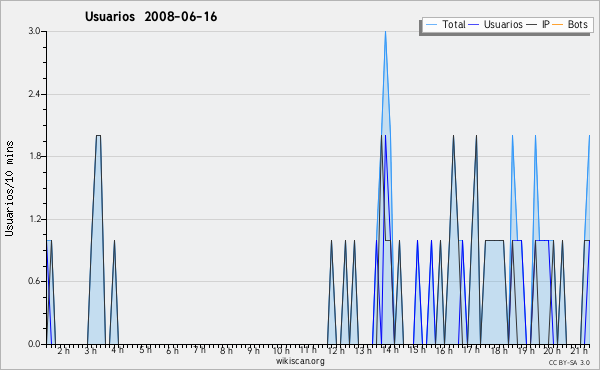
Task: Click the '13 h' x-axis label
Action: [x=363, y=351]
